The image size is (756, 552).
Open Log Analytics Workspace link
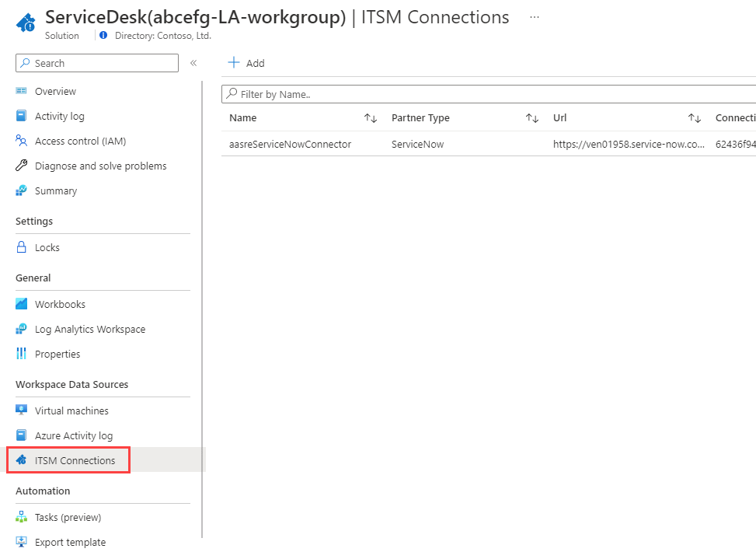[89, 329]
